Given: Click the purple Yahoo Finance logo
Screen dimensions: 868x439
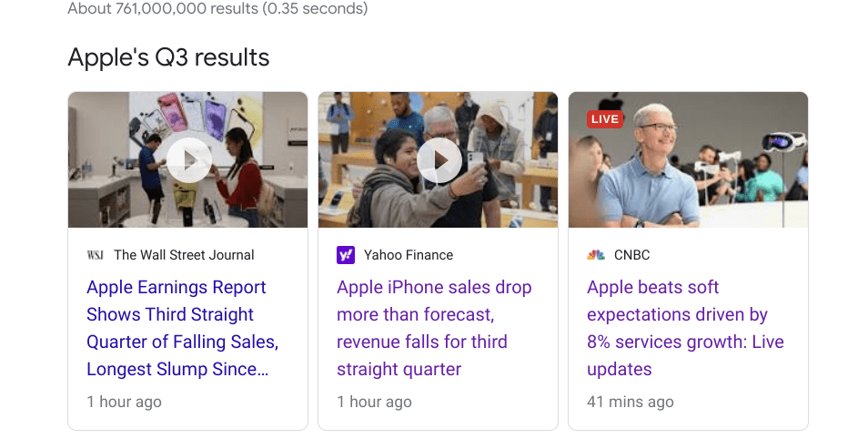Looking at the screenshot, I should (346, 255).
